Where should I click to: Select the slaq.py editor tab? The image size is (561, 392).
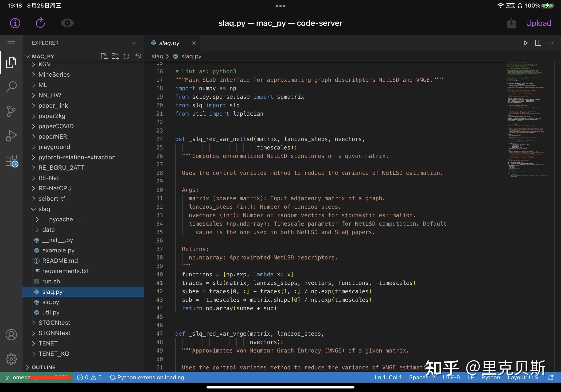click(169, 43)
